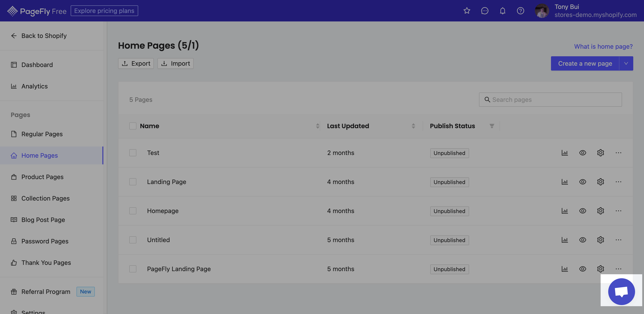Open more actions menu for Test page
Viewport: 644px width, 314px height.
pos(619,153)
